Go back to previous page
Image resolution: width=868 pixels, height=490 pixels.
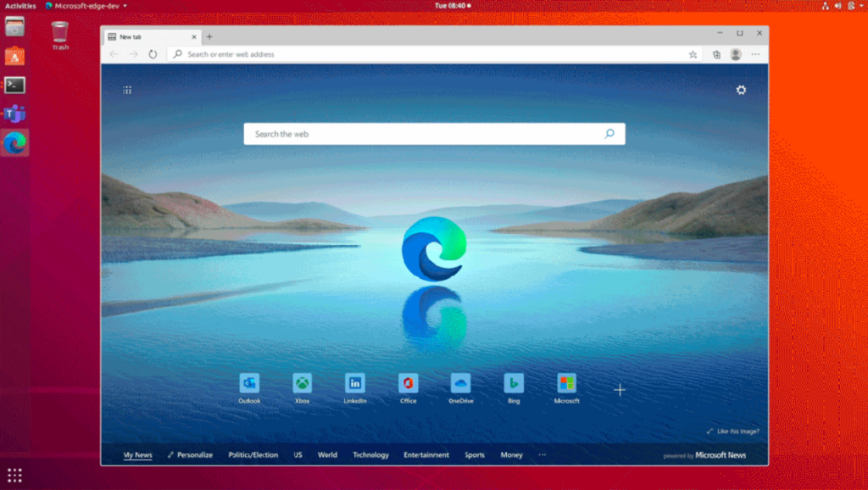[x=114, y=54]
